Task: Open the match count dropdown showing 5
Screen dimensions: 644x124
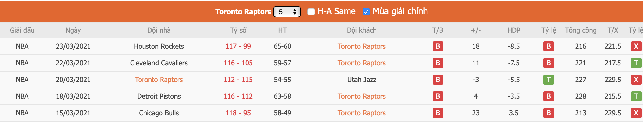Action: pyautogui.click(x=287, y=12)
